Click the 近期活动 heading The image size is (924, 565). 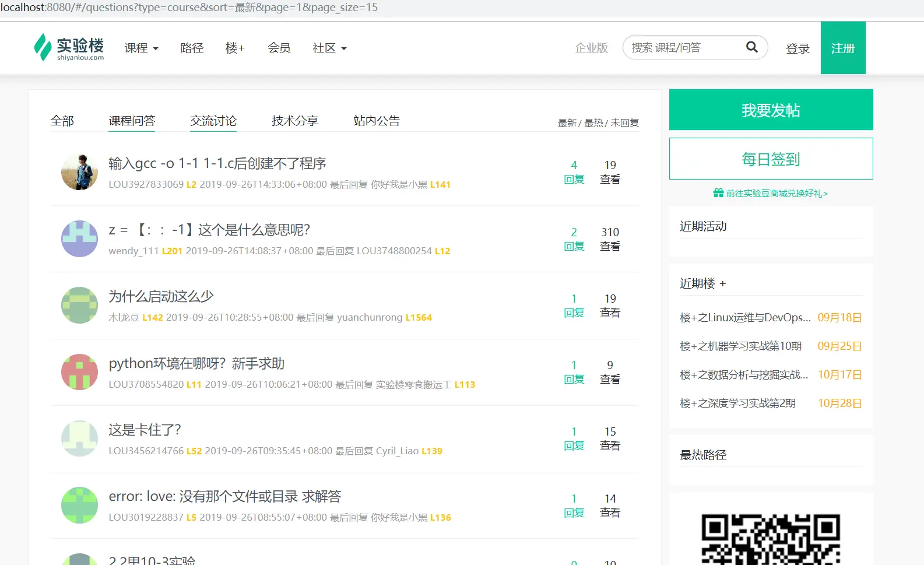tap(703, 226)
